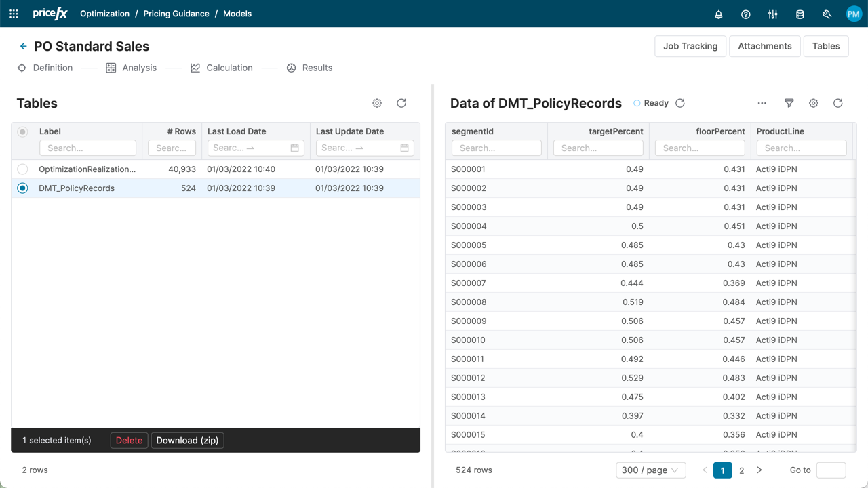Refresh the Ready status indicator
Viewport: 868px width, 488px height.
[680, 103]
